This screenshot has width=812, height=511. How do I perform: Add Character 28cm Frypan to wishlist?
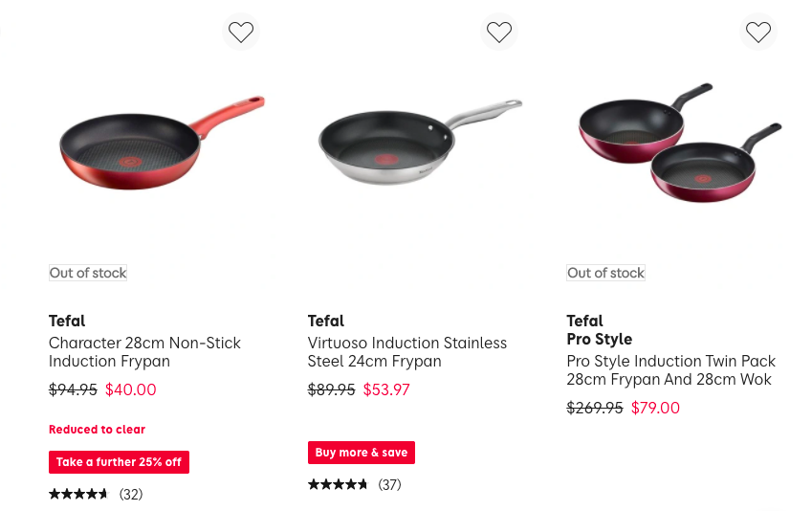click(x=241, y=33)
